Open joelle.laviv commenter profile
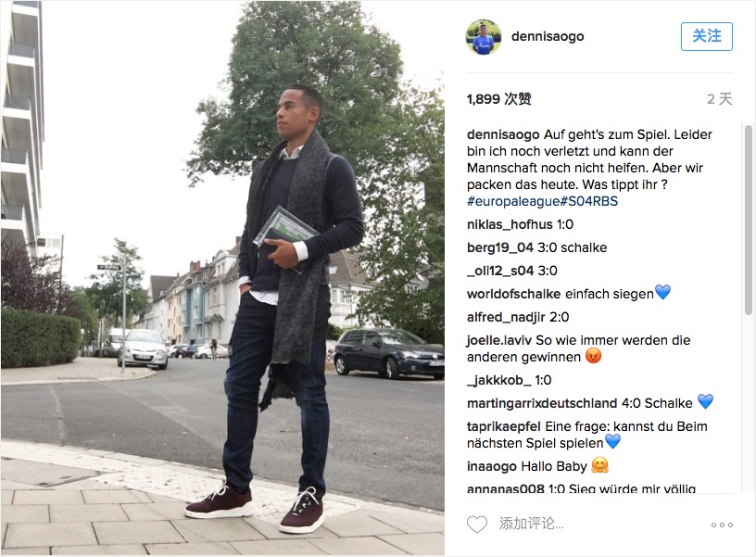Screen dimensions: 756x557 [x=499, y=340]
